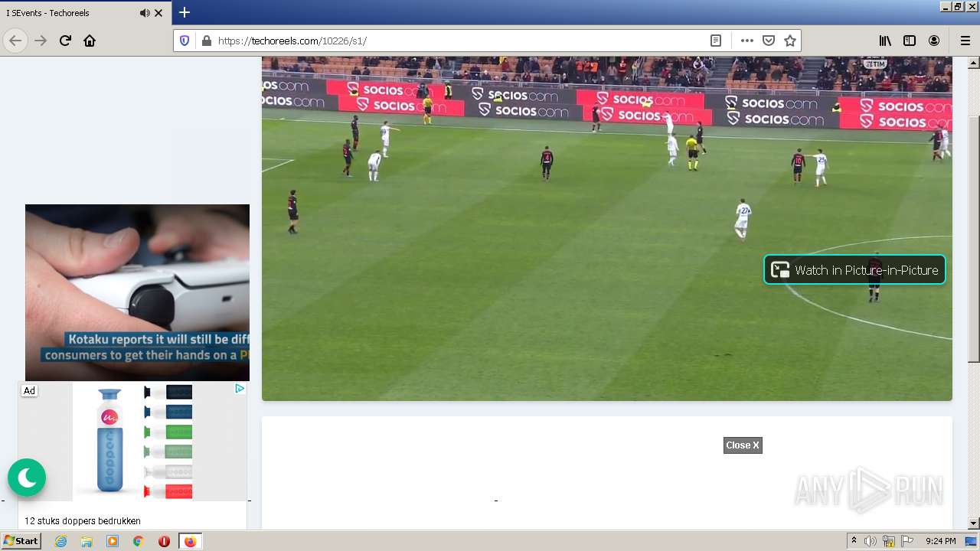Open tracking protection shield info
Screen dimensions: 980x551
tap(185, 41)
